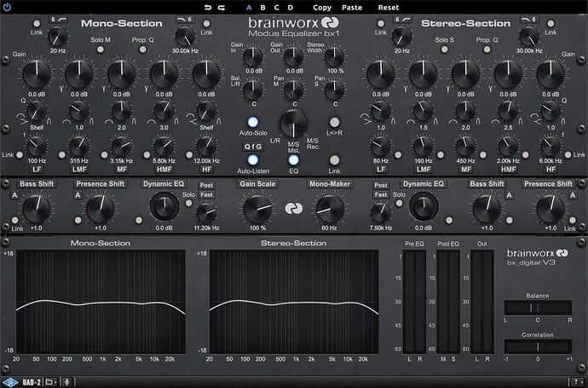588x388 pixels.
Task: Click the Gain Scale knob
Action: tap(257, 209)
